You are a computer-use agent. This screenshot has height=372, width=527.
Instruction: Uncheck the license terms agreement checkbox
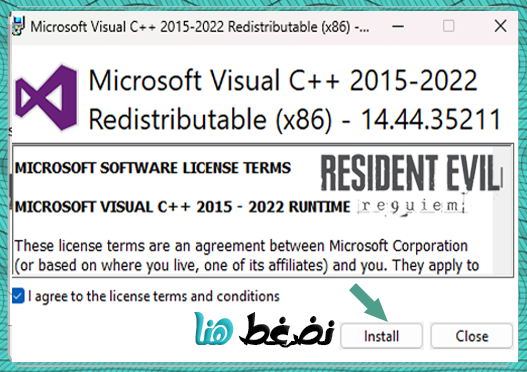18,296
